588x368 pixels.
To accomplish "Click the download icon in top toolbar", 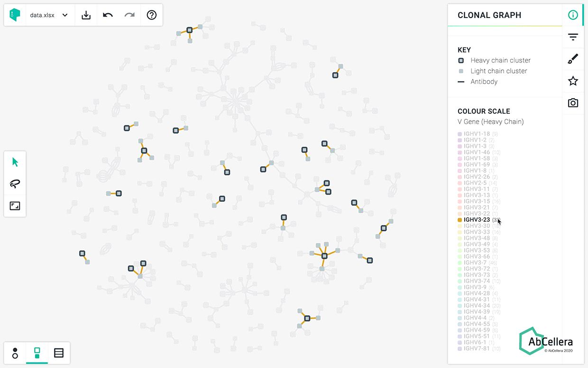I will pos(86,15).
